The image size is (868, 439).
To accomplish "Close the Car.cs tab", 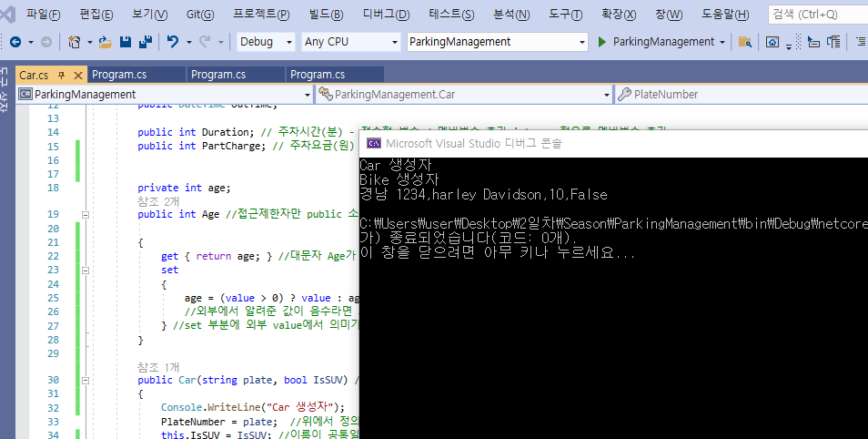I will pos(77,75).
